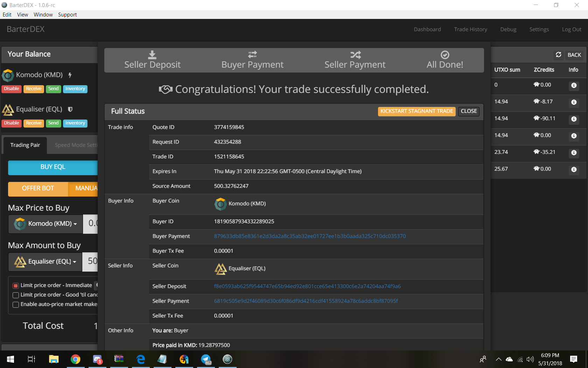Open Settings in top navigation

tap(539, 29)
